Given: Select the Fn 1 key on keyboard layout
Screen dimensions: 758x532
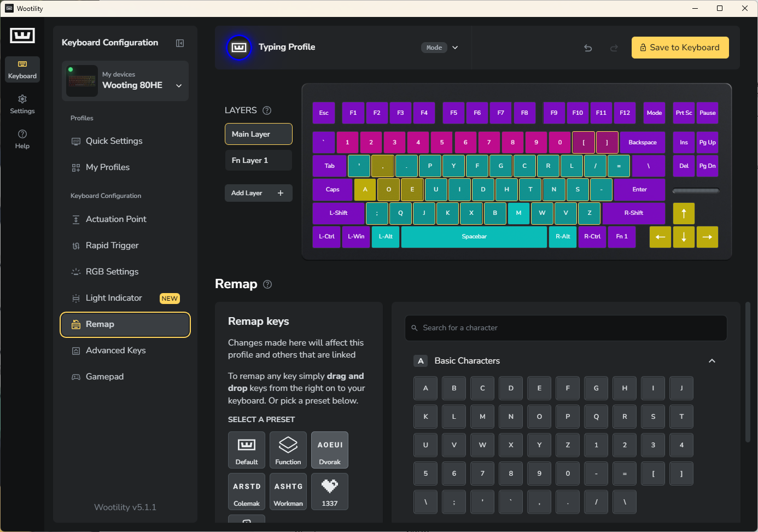Looking at the screenshot, I should point(622,237).
